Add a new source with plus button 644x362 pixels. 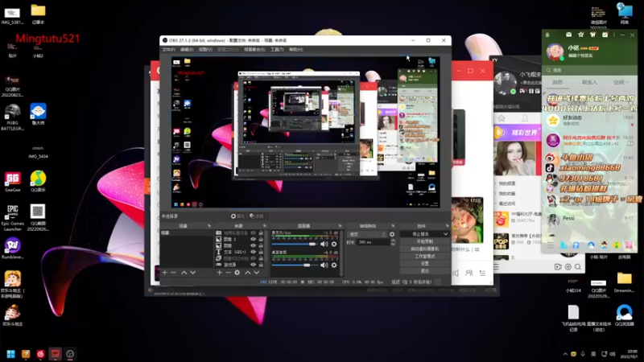tap(219, 273)
